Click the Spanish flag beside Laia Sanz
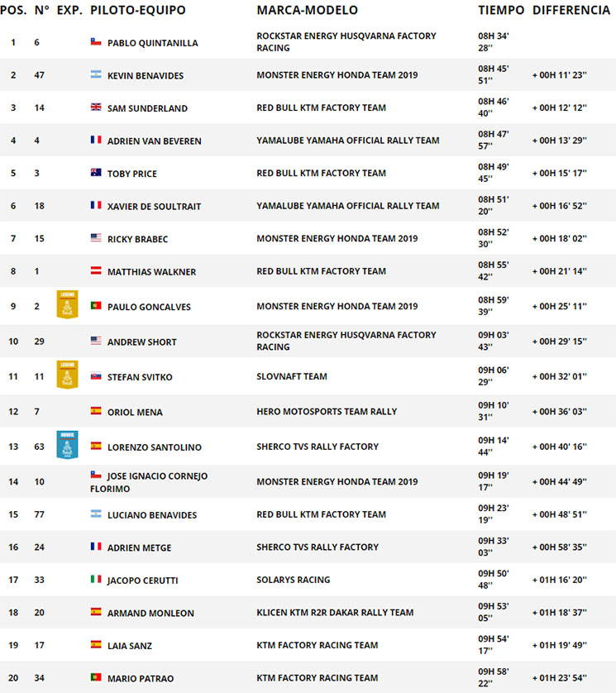 (x=96, y=645)
